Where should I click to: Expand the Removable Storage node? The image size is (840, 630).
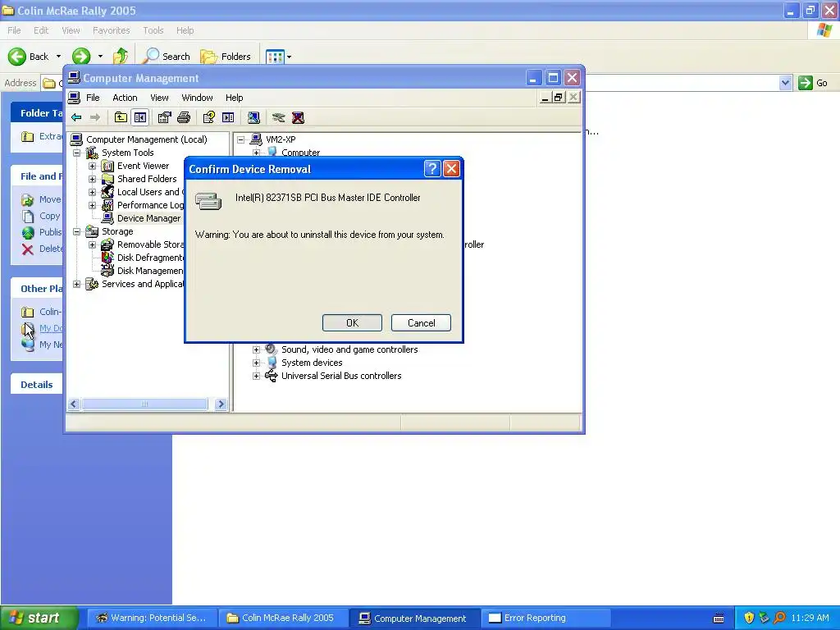tap(92, 244)
